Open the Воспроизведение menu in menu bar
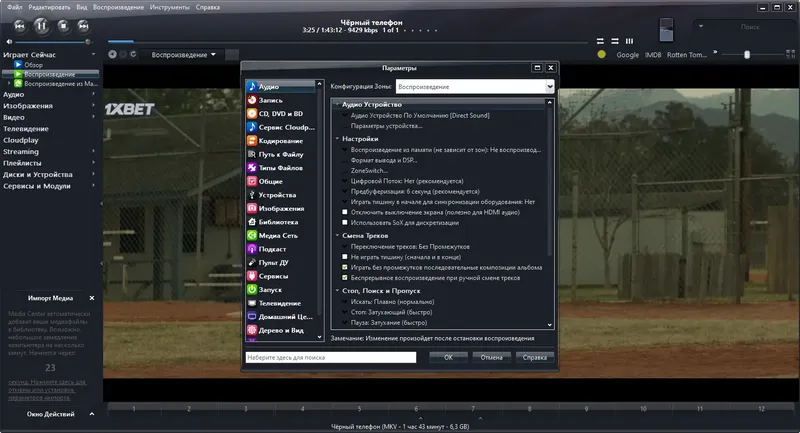Image resolution: width=800 pixels, height=433 pixels. 118,7
